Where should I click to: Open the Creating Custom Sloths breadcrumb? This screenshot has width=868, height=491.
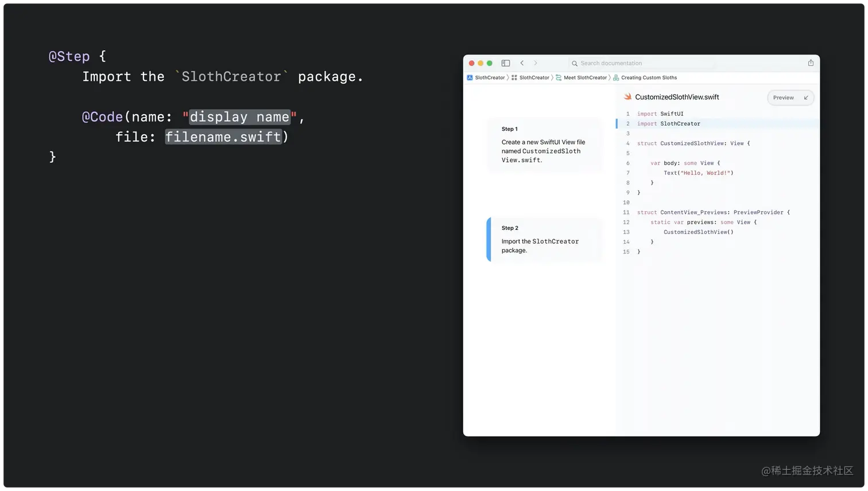tap(649, 77)
